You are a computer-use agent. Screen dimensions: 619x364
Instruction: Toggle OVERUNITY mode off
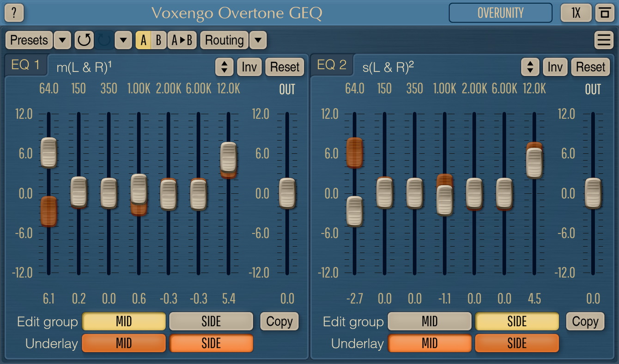[500, 12]
